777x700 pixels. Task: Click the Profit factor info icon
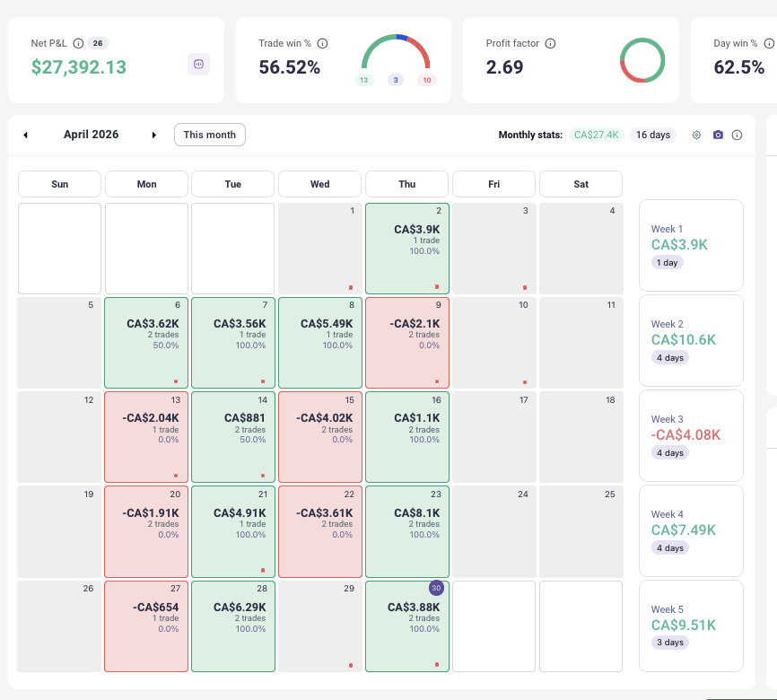(551, 43)
